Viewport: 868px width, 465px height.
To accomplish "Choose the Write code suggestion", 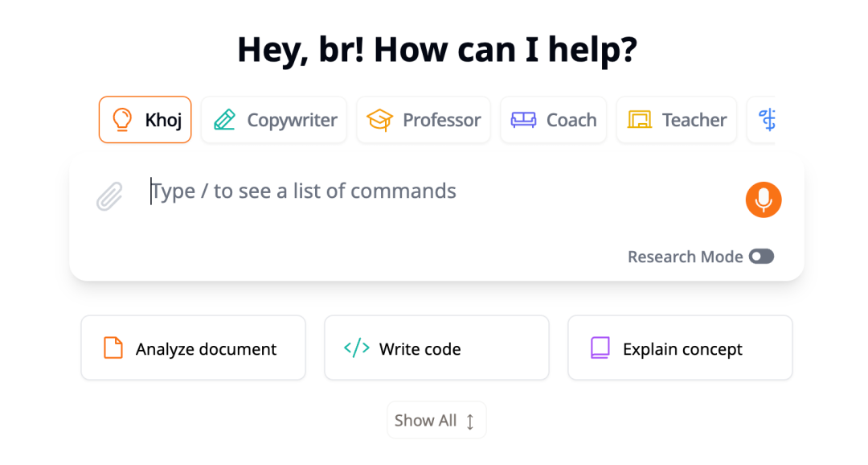I will click(x=436, y=348).
